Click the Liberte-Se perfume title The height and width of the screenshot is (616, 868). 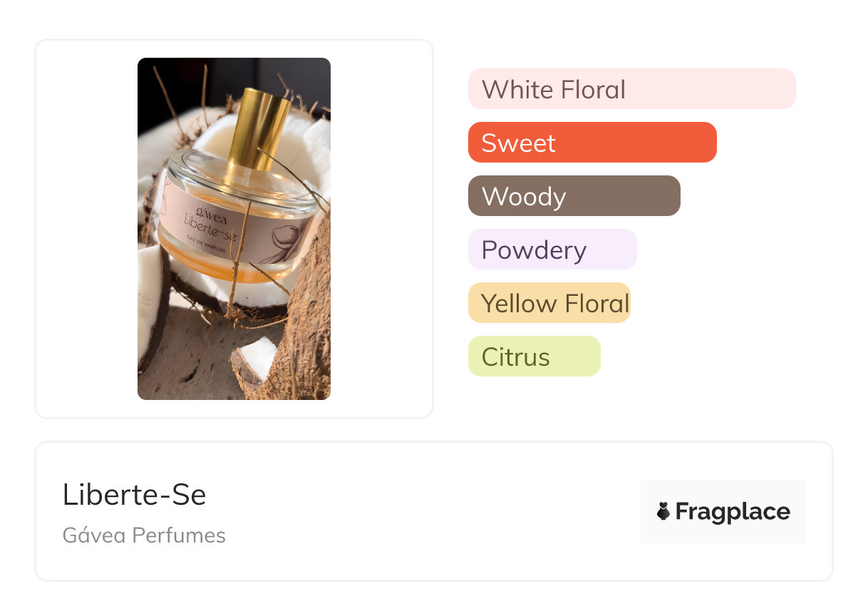(x=134, y=495)
